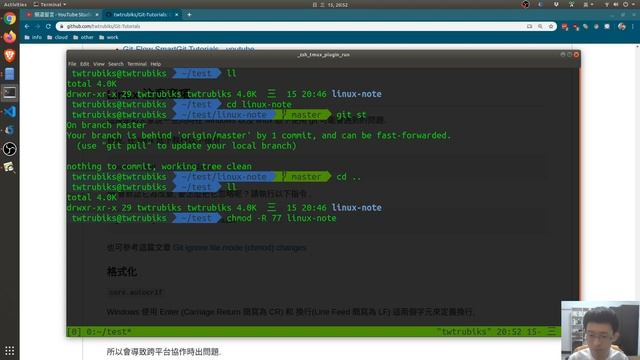This screenshot has height=360, width=640.
Task: Click Activities in top bar
Action: pos(15,4)
